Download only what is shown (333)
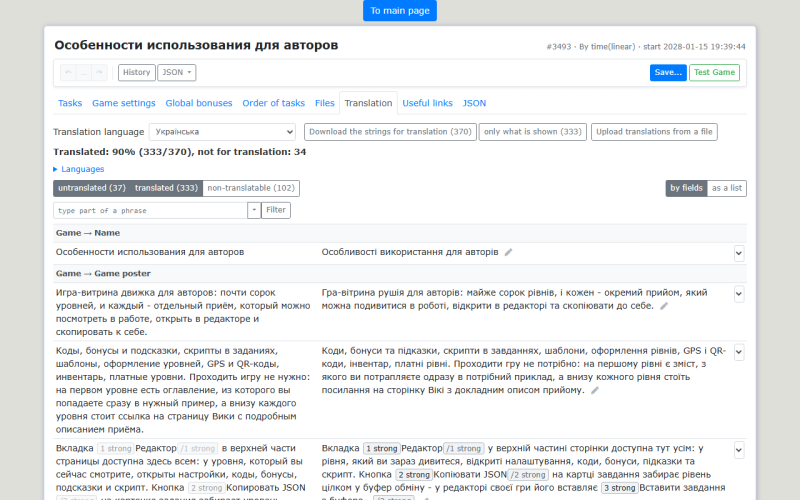The width and height of the screenshot is (800, 500). [x=533, y=132]
